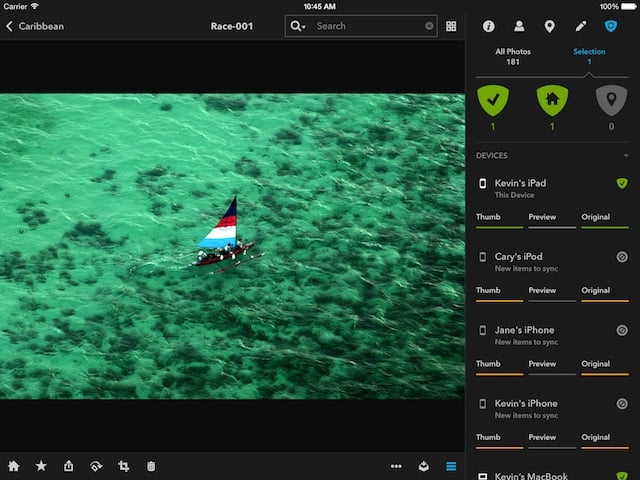Tap the battery indicator in status bar
Viewport: 640px width, 480px height.
(629, 6)
